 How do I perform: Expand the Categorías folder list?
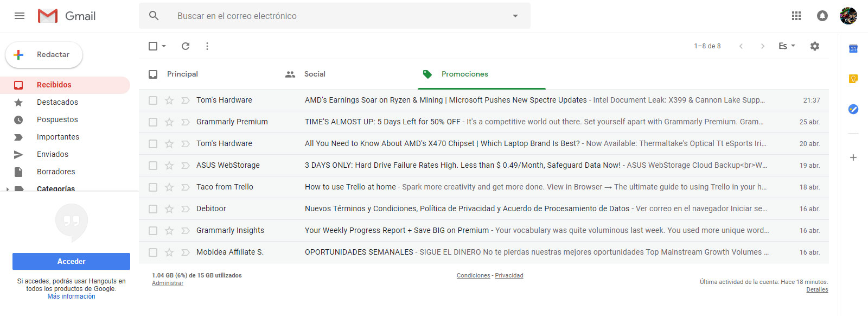click(8, 189)
